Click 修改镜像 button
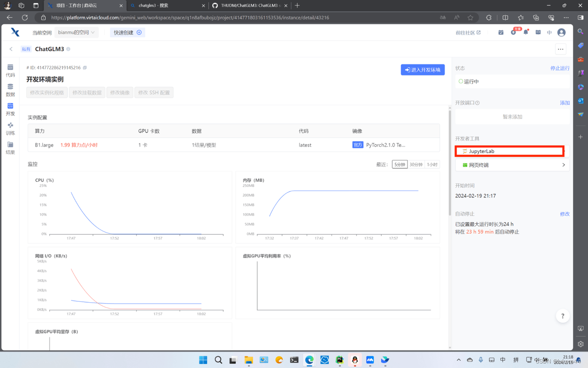This screenshot has height=368, width=588. (x=120, y=92)
